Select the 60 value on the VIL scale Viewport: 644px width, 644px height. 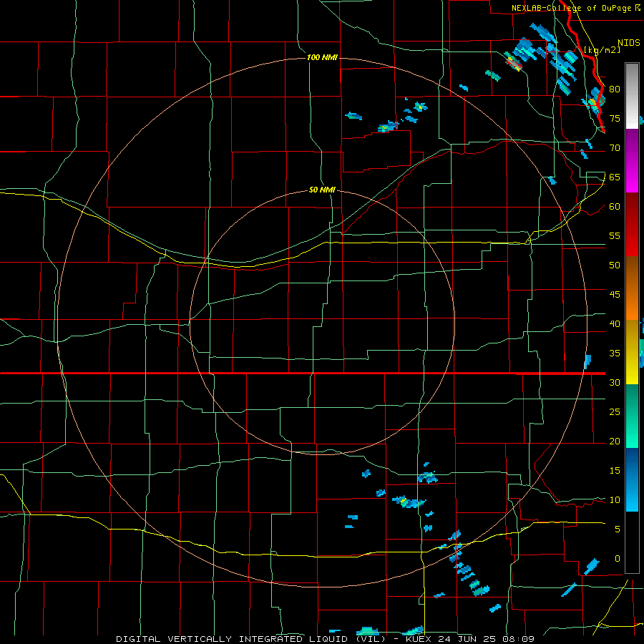coord(615,207)
